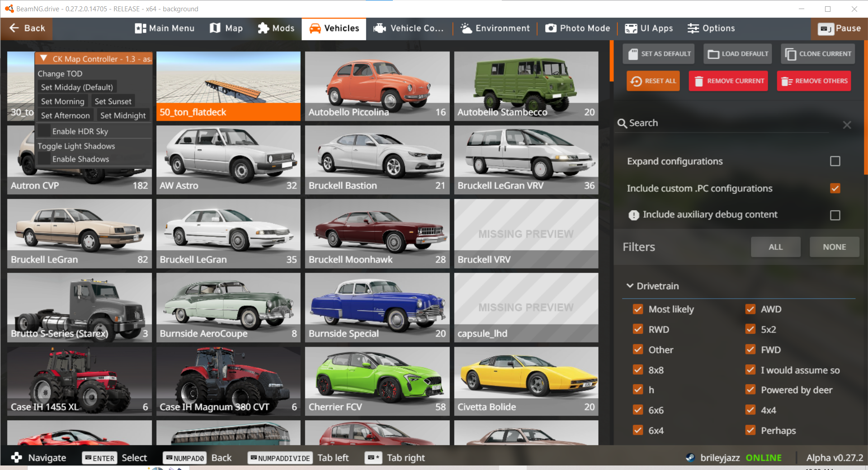This screenshot has height=470, width=868.
Task: Click the Clone Current button
Action: [x=818, y=54]
